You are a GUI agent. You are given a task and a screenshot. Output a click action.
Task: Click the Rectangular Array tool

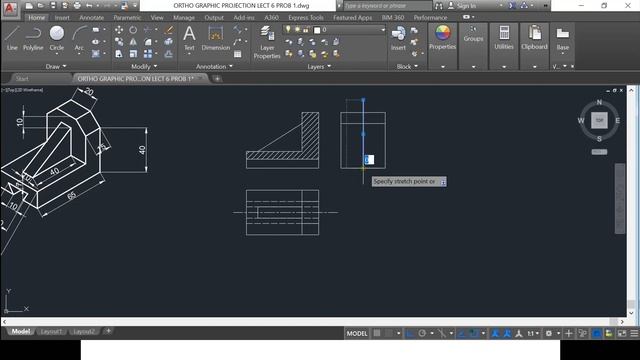click(148, 53)
